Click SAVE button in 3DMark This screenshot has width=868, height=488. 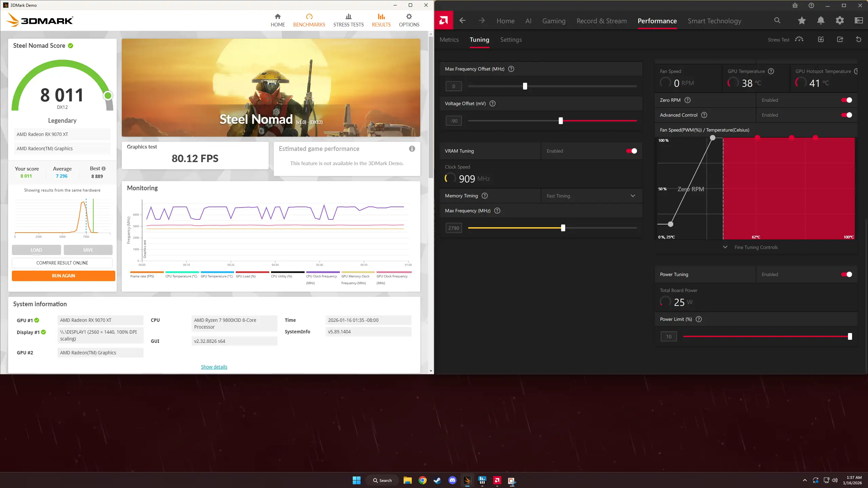tap(88, 250)
